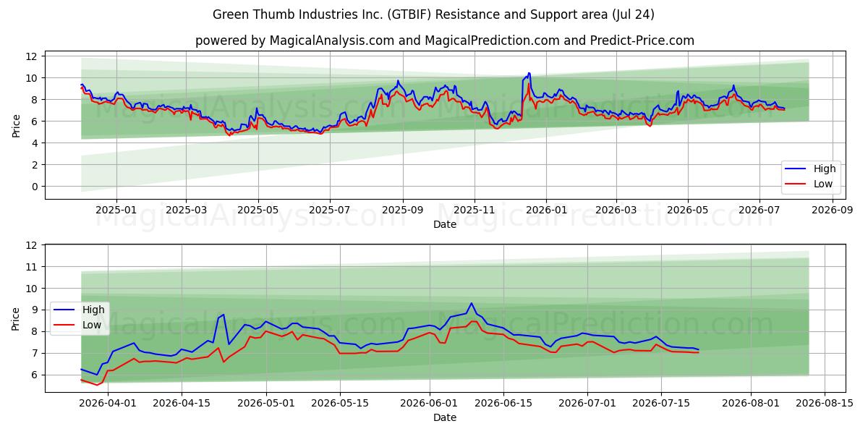The width and height of the screenshot is (868, 434).
Task: Click the '2026-03' tick label on top chart
Action: (616, 209)
